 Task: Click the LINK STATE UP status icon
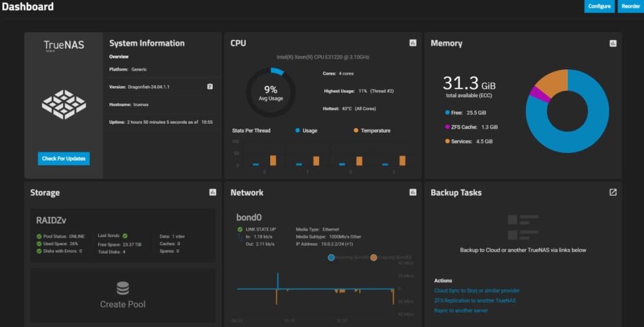[240, 229]
